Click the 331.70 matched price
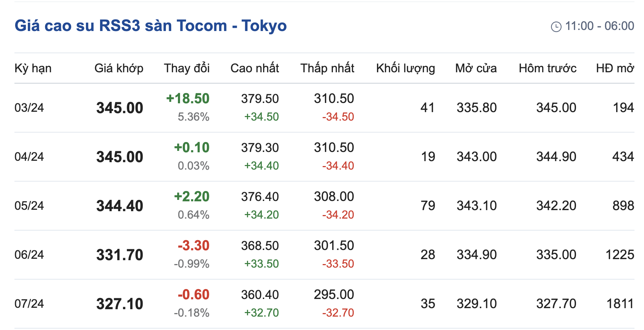 (120, 255)
